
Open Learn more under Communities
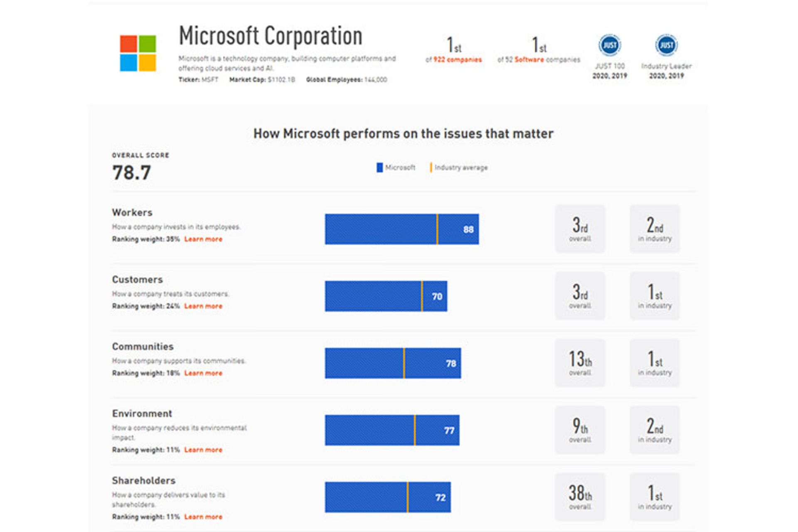[x=203, y=373]
